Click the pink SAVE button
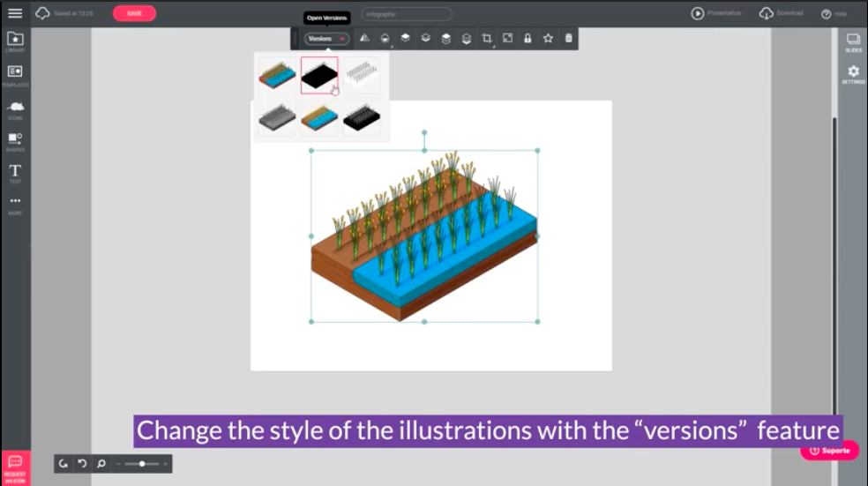This screenshot has height=486, width=868. (x=134, y=13)
